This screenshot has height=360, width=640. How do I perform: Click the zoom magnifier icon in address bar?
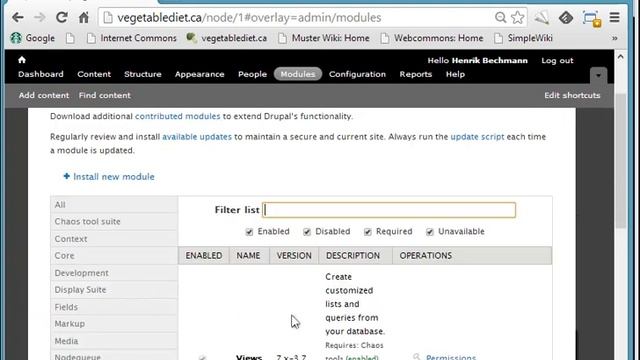(500, 18)
